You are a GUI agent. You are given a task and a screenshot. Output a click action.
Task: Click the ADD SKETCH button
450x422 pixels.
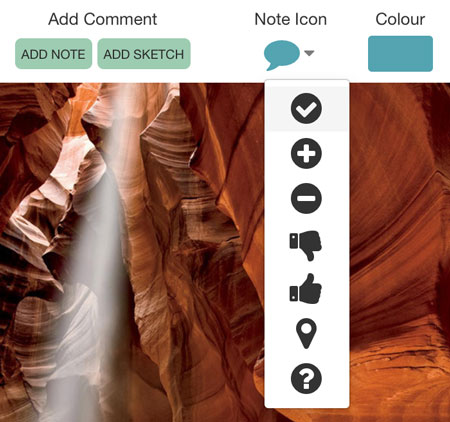(x=144, y=54)
